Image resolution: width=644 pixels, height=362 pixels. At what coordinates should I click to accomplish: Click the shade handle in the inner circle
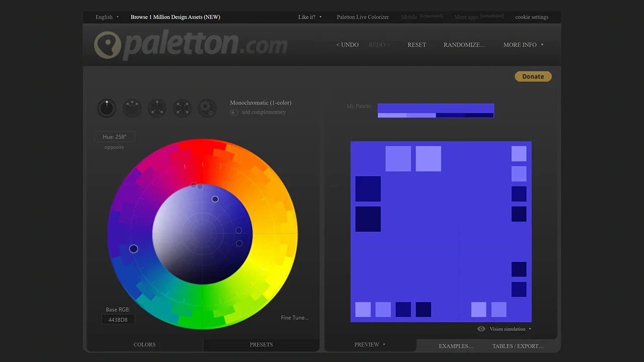click(x=215, y=199)
